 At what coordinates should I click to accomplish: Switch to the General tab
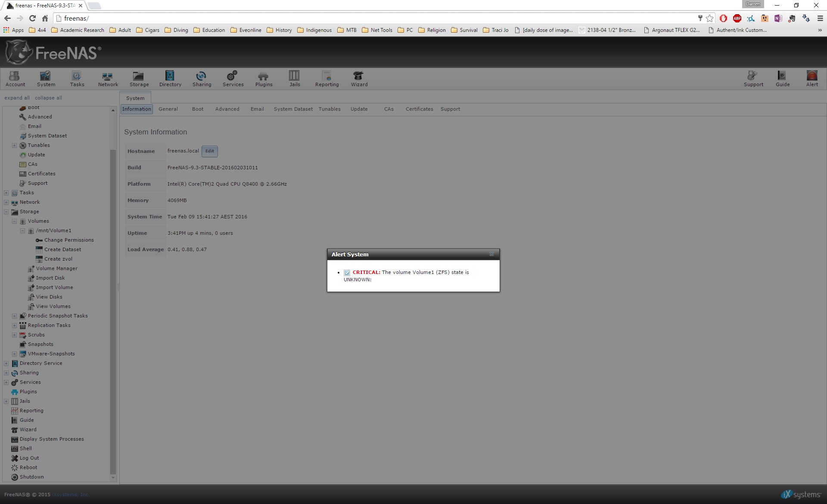(x=168, y=109)
